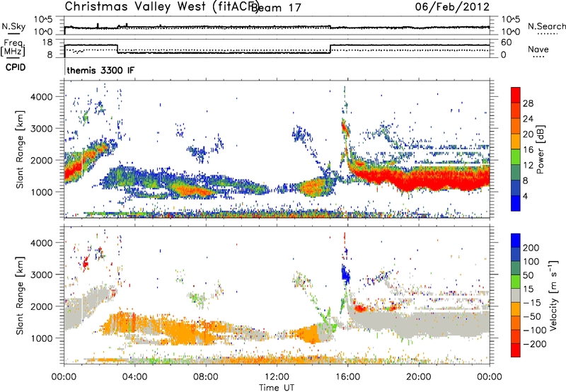566x392 pixels.
Task: Click the '4000' tick on power panel
Action: [x=42, y=97]
